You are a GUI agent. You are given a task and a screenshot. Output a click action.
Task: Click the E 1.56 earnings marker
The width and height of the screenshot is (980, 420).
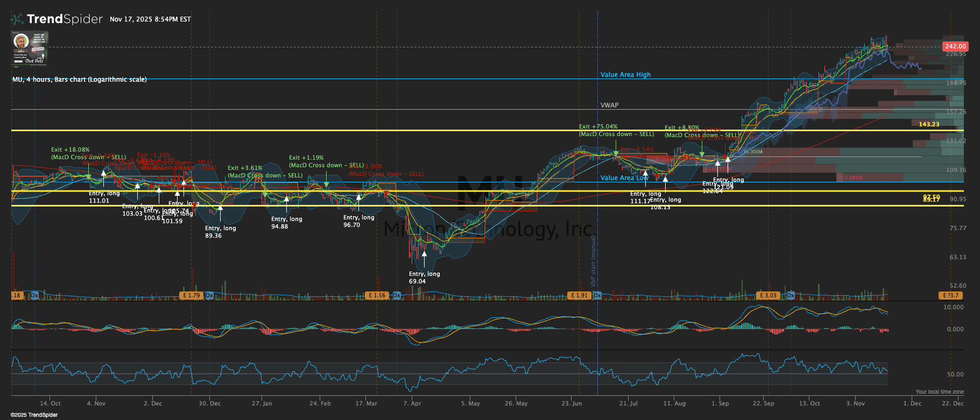point(377,295)
